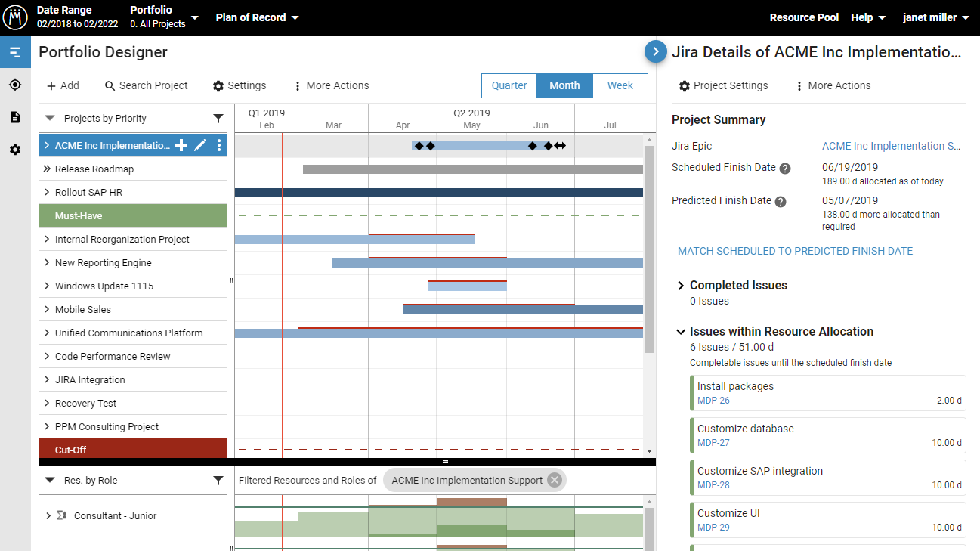The image size is (980, 551).
Task: Open issue MDP-26 link
Action: click(713, 401)
